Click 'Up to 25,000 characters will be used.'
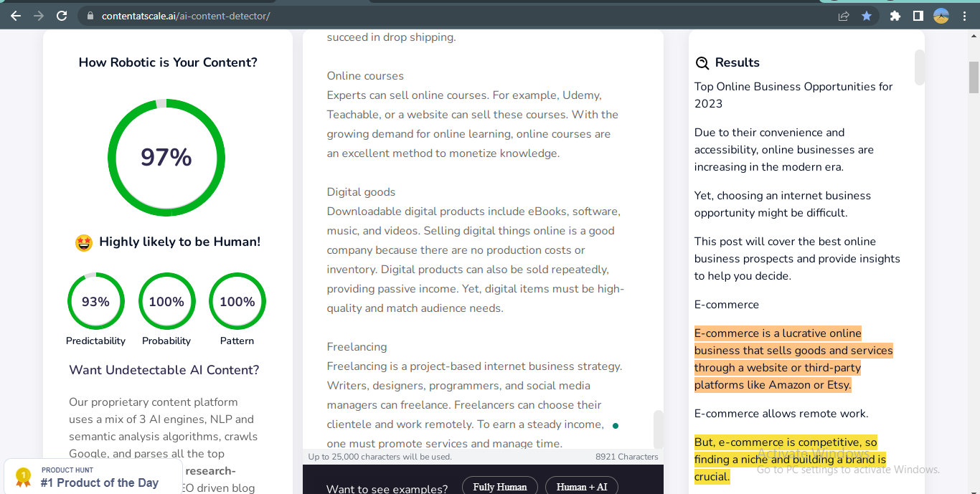Viewport: 980px width, 494px height. [x=380, y=457]
